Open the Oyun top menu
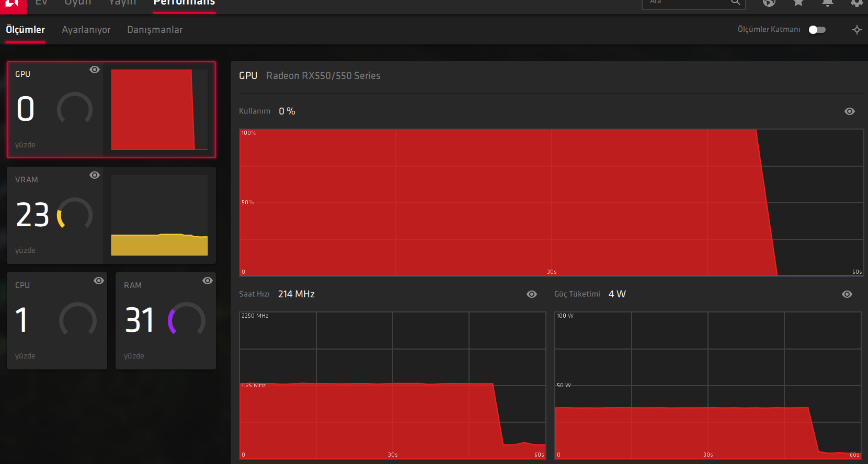Viewport: 868px width, 464px height. point(78,3)
